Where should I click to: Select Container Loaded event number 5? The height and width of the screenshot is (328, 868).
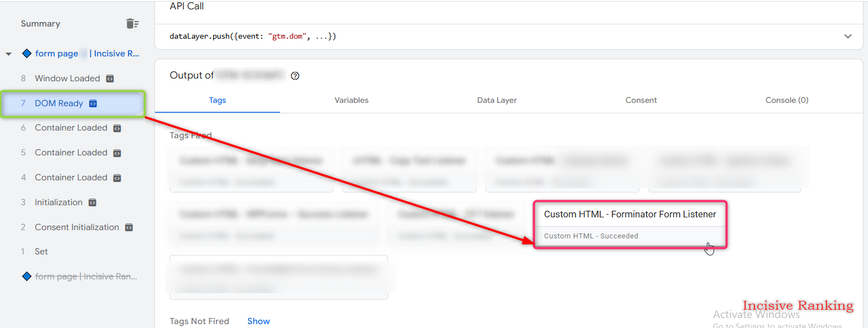[71, 153]
